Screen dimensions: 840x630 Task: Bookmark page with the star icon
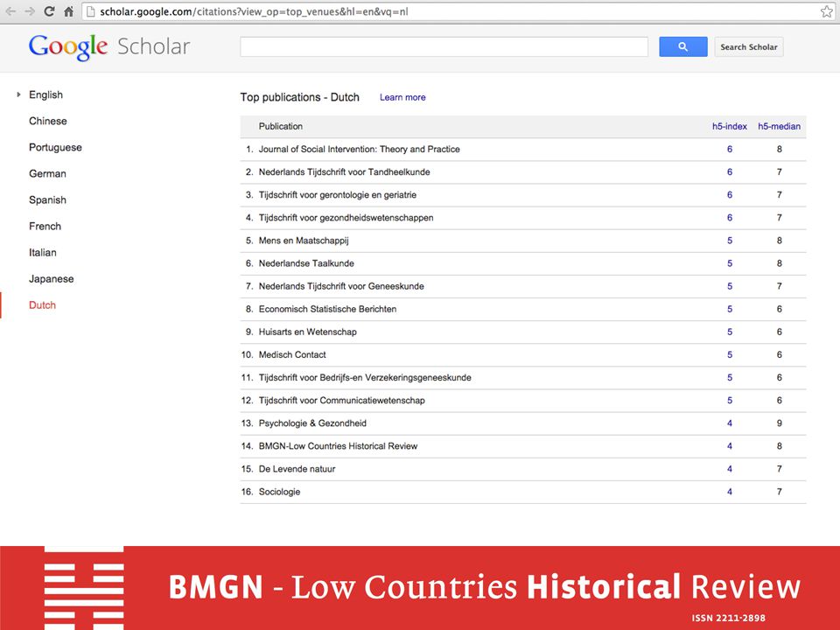(827, 11)
